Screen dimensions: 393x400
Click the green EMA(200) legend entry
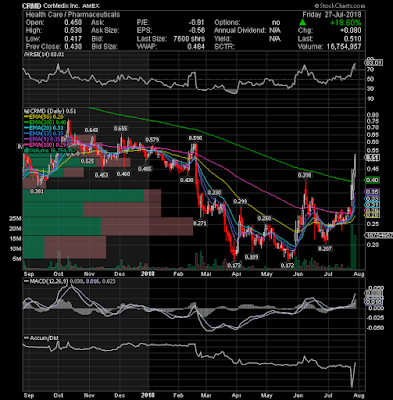pyautogui.click(x=46, y=122)
